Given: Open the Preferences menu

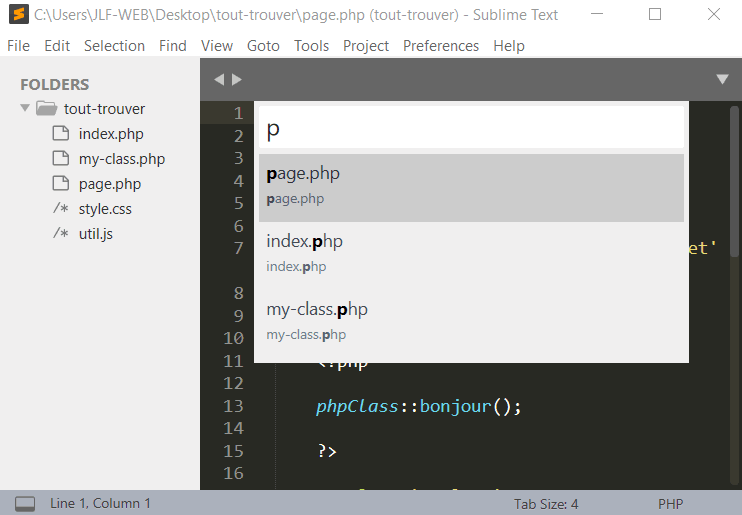Looking at the screenshot, I should coord(441,46).
